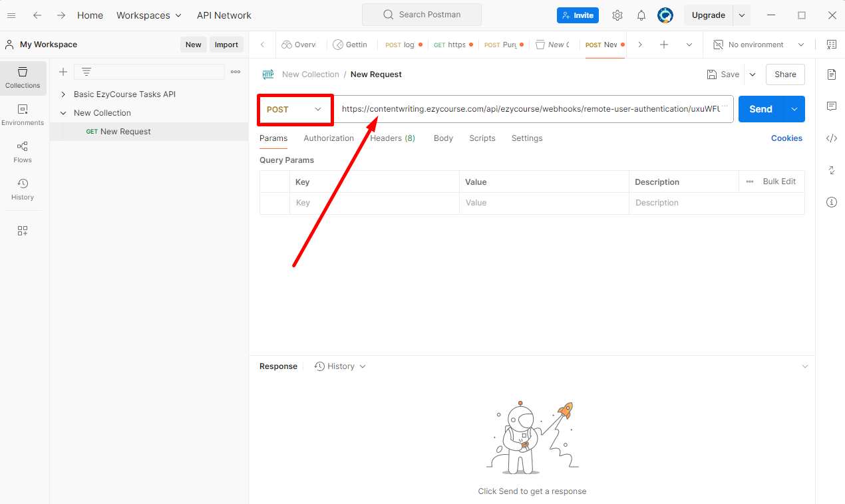Click the Import button
845x504 pixels.
pos(226,45)
